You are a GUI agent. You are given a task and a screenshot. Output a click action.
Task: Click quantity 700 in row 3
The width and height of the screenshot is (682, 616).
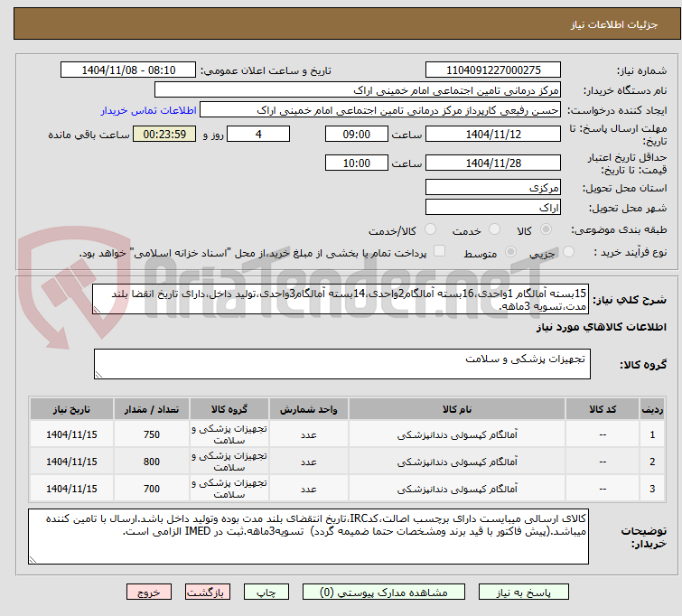pos(152,489)
